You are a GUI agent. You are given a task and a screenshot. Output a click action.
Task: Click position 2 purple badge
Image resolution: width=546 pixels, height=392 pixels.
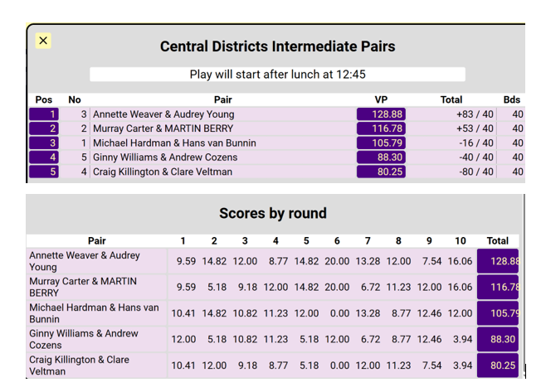click(x=43, y=128)
